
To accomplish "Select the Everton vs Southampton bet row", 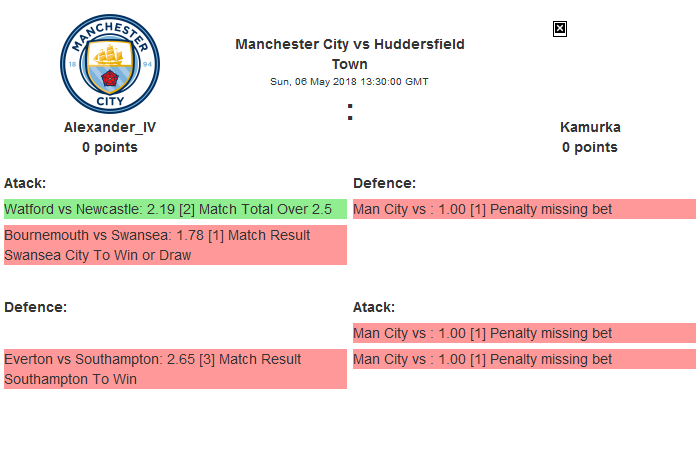I will pyautogui.click(x=175, y=369).
